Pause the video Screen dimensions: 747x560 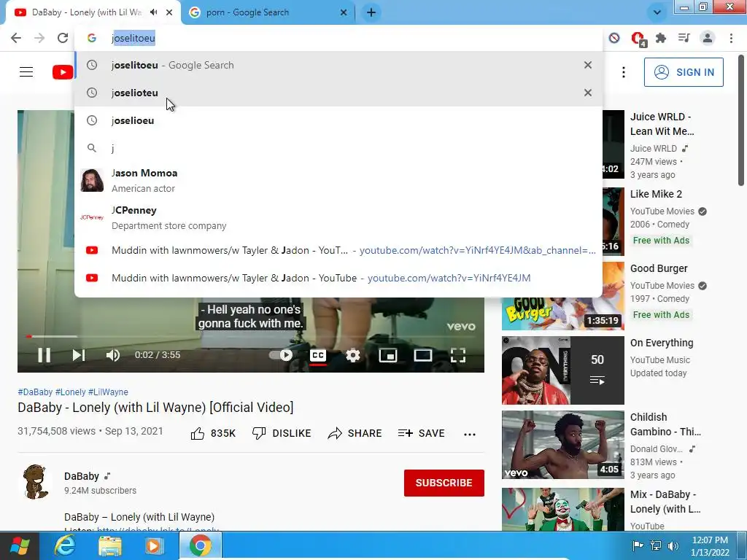(44, 355)
